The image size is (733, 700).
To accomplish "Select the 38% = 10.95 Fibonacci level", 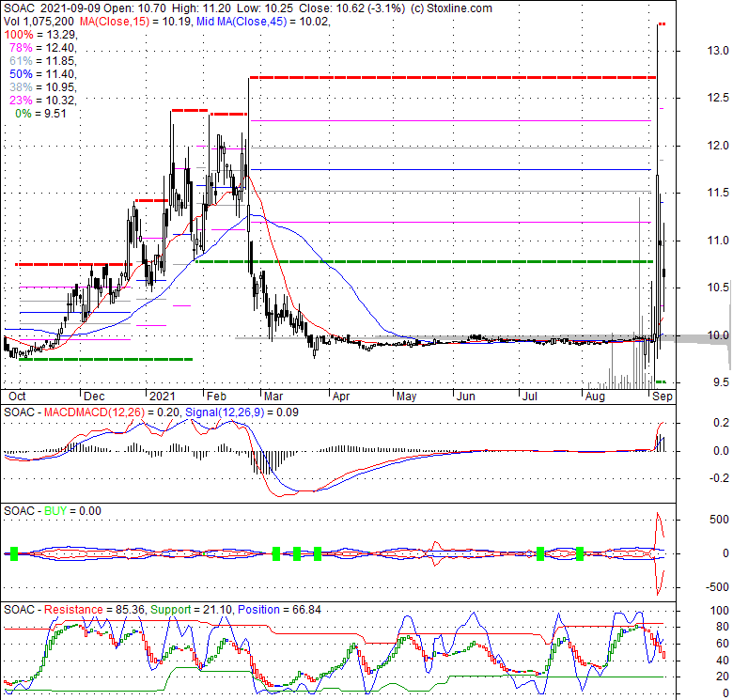I will click(42, 87).
